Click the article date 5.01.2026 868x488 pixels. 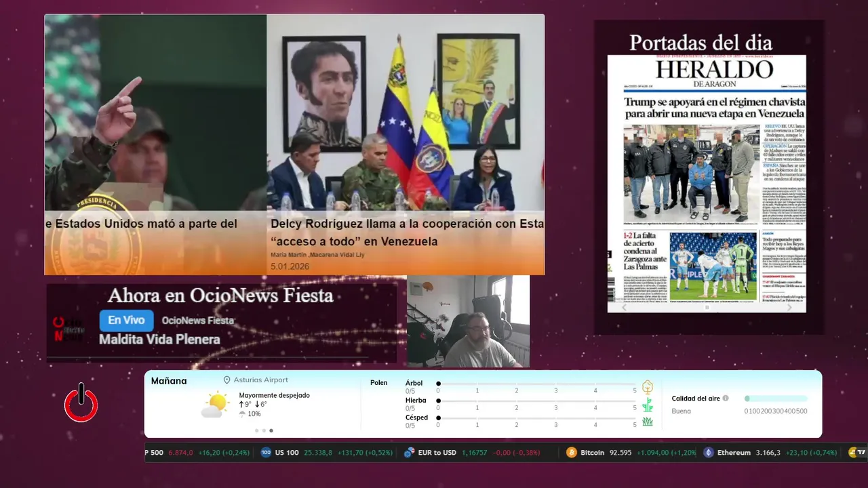click(290, 266)
